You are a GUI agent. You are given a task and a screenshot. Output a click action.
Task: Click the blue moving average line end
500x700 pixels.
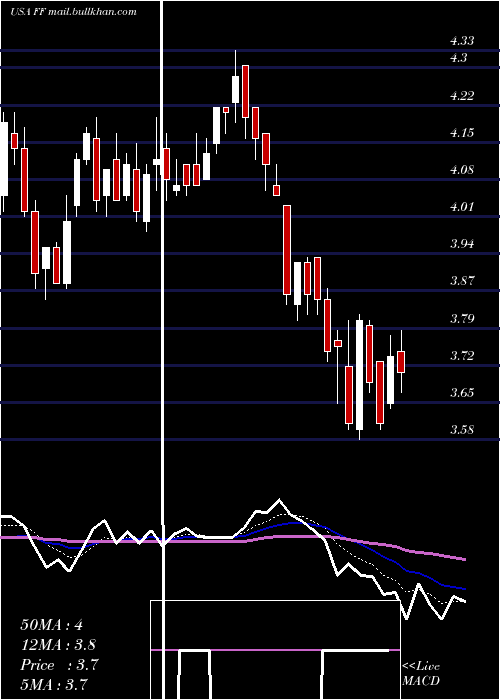pyautogui.click(x=464, y=589)
